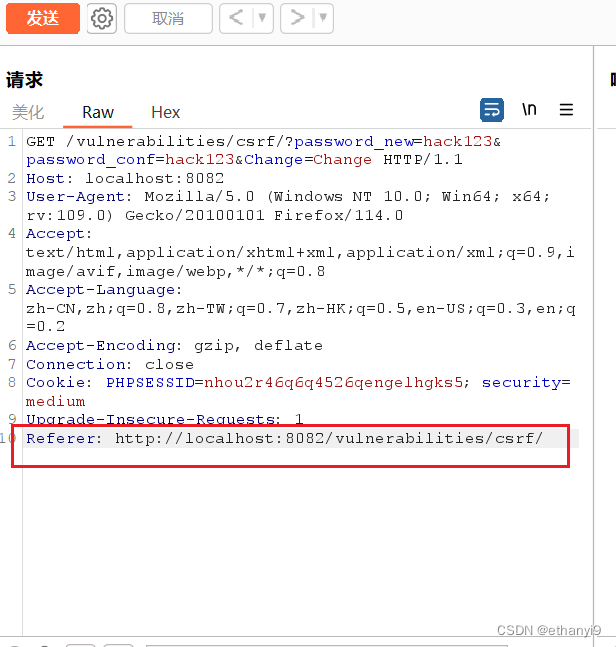616x647 pixels.
Task: Click the Firefox/114.0 user agent text
Action: (338, 215)
